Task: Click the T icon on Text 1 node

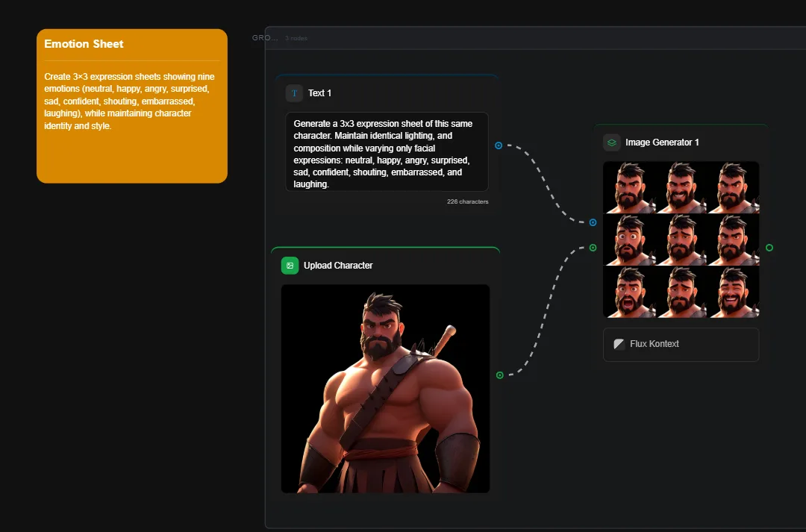Action: [294, 93]
